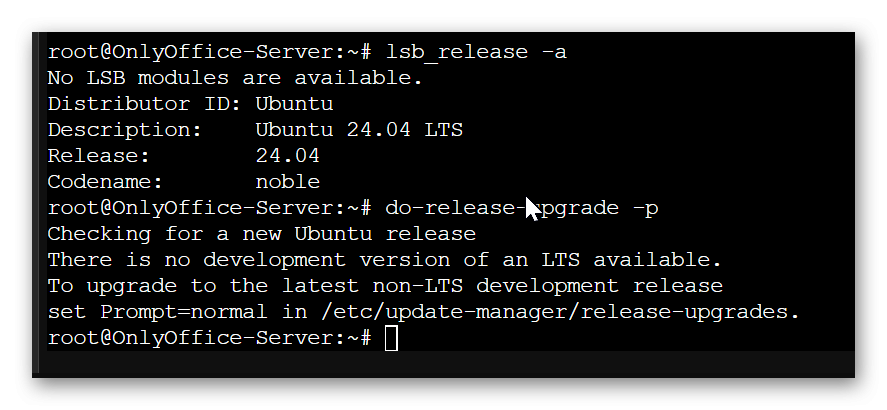Click 'To upgrade to the latest non-LTS' line
The height and width of the screenshot is (410, 887).
point(385,286)
